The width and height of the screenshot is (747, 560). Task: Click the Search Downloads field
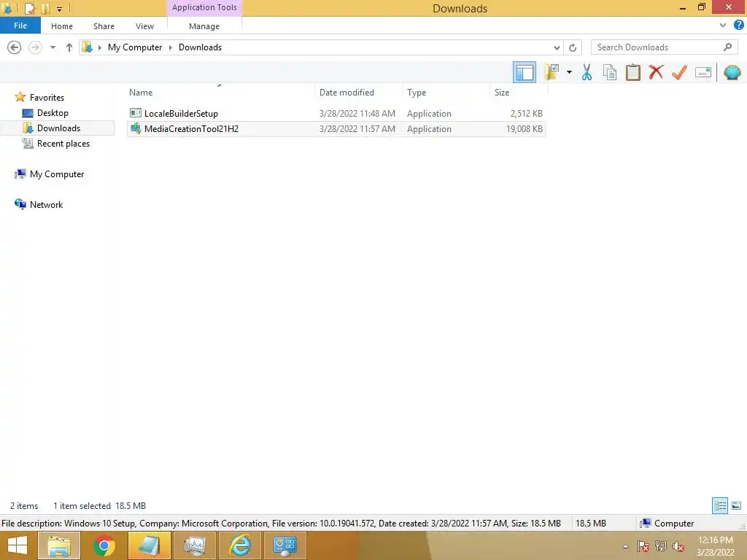click(664, 47)
